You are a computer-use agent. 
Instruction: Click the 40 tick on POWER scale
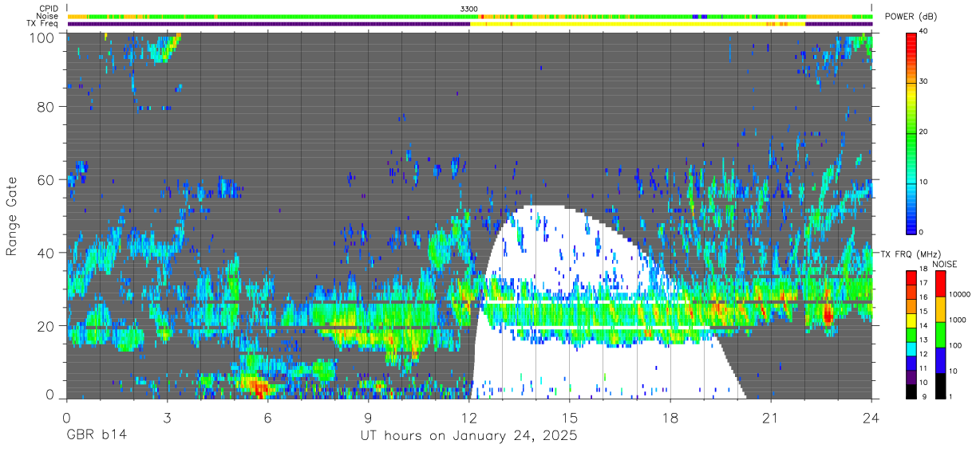pos(924,32)
